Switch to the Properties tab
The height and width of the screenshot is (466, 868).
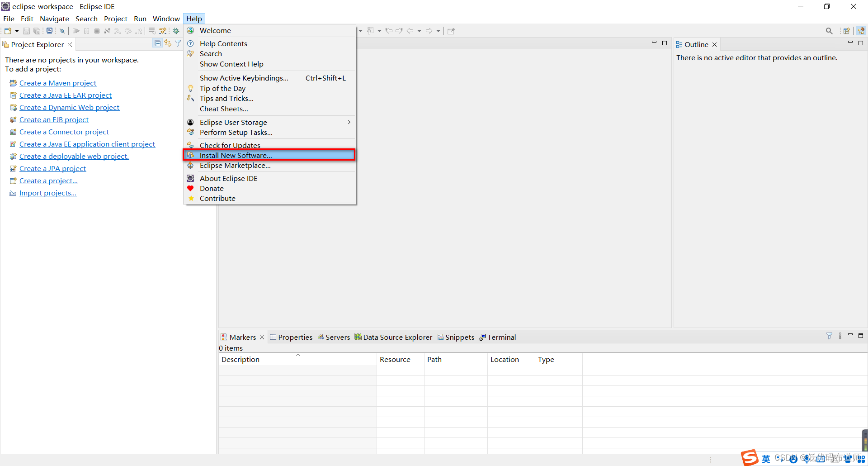tap(291, 337)
